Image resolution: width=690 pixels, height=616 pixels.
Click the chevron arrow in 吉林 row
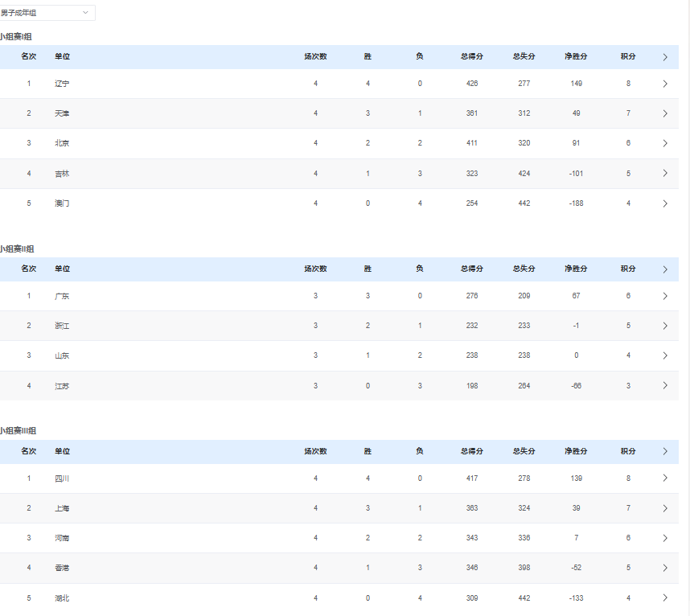click(665, 174)
